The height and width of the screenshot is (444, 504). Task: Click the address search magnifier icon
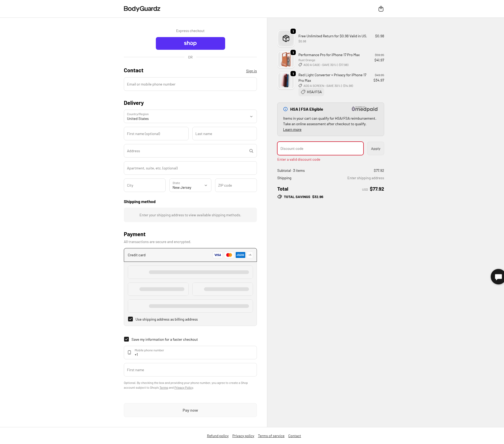(x=251, y=151)
